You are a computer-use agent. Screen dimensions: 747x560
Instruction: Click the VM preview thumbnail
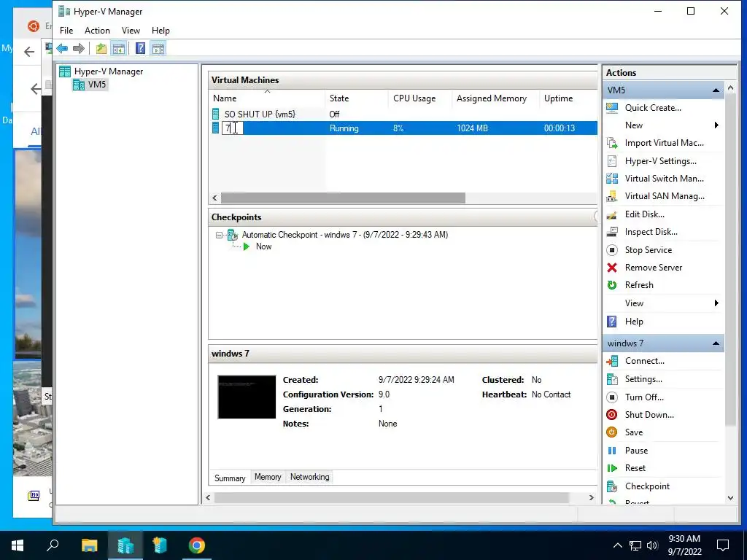point(247,397)
